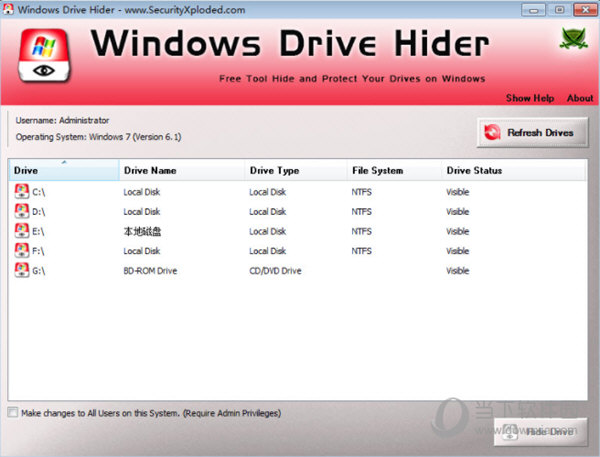Click Visible status in G:\ row
600x457 pixels.
coord(458,271)
